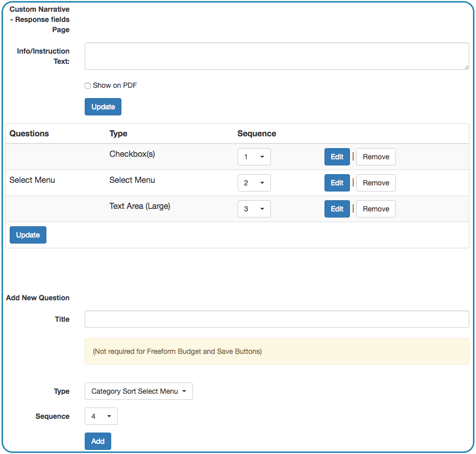476x454 pixels.
Task: Edit the Select Menu question
Action: 337,183
